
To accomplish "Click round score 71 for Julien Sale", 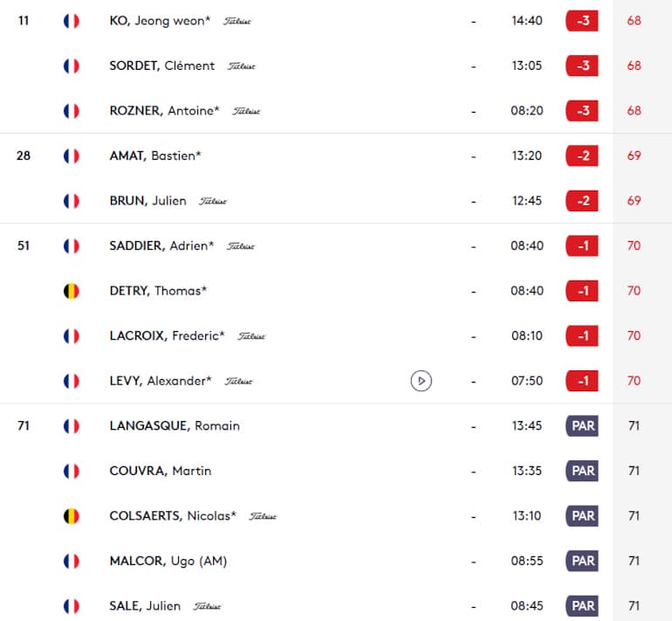I will pos(634,606).
